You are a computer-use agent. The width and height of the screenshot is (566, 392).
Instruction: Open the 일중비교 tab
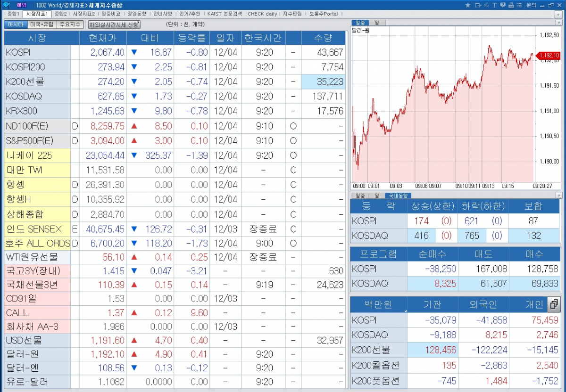pyautogui.click(x=111, y=14)
